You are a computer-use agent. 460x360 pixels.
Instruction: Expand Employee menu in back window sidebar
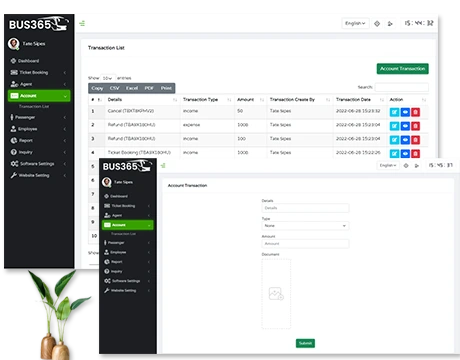[x=39, y=129]
